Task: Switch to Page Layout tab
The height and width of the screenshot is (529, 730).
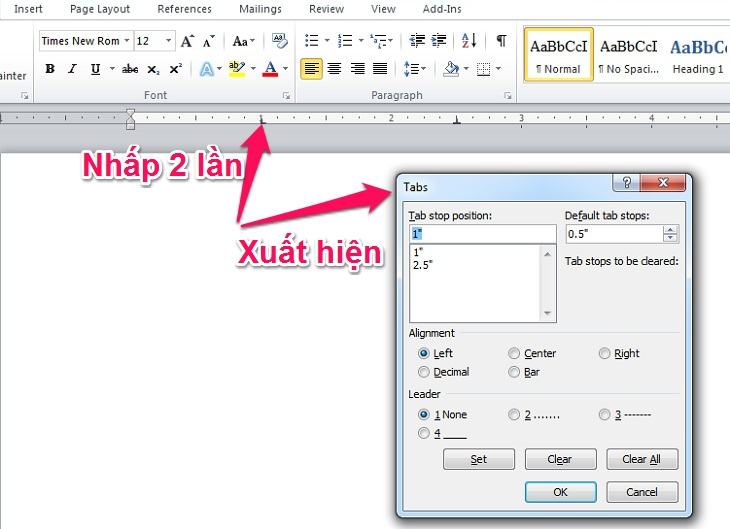Action: tap(100, 9)
